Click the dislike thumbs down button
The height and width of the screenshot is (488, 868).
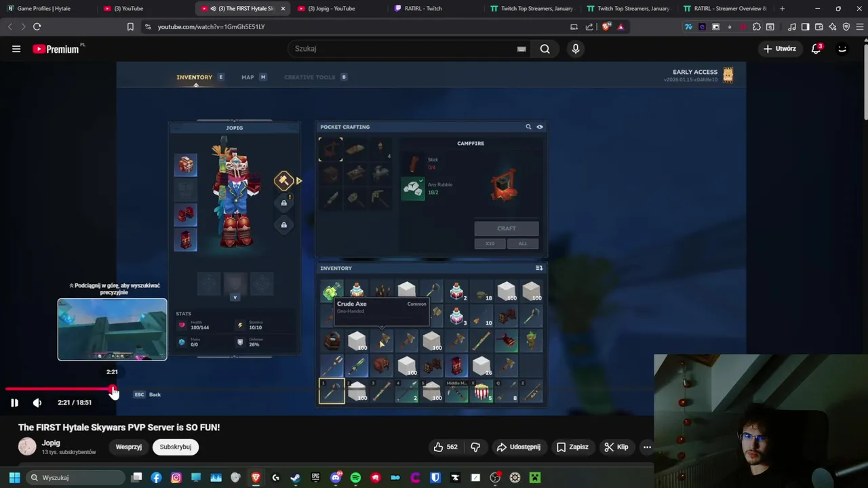pos(475,447)
